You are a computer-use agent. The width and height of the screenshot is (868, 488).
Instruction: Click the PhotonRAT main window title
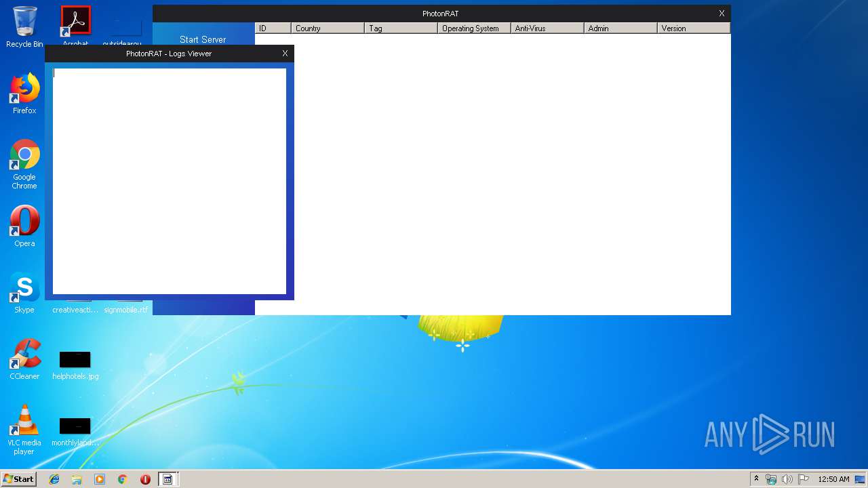440,14
